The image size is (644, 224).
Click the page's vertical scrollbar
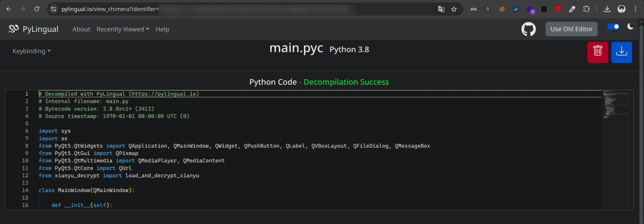coord(641,112)
